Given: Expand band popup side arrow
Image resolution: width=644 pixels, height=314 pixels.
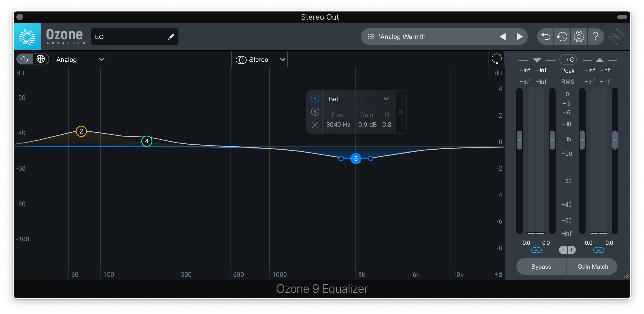Looking at the screenshot, I should coord(401,112).
